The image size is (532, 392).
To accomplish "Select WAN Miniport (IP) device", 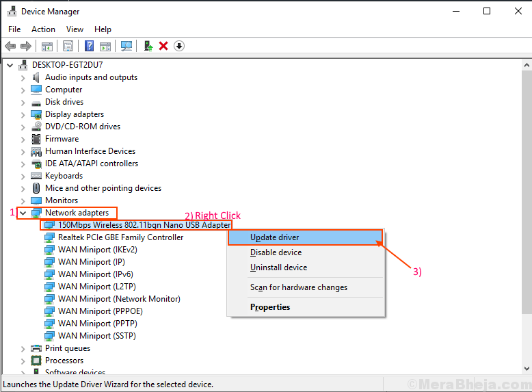I will (92, 261).
